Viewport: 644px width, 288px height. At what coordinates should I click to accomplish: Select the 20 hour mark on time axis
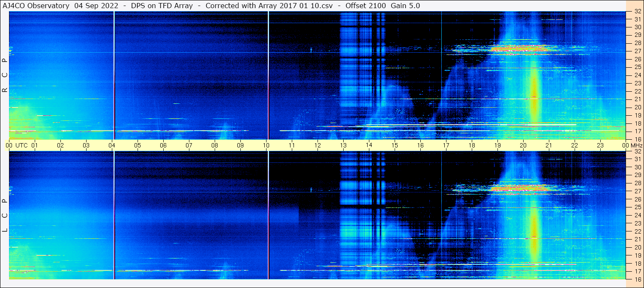point(523,145)
